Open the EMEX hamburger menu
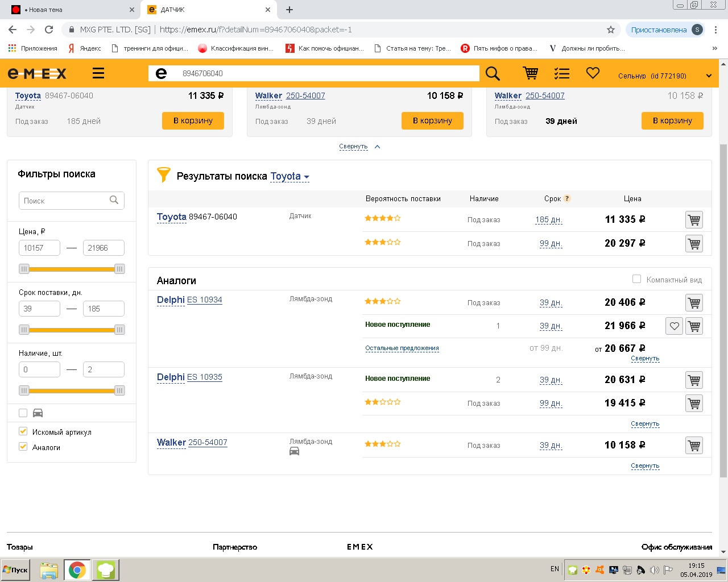The height and width of the screenshot is (582, 728). tap(98, 73)
